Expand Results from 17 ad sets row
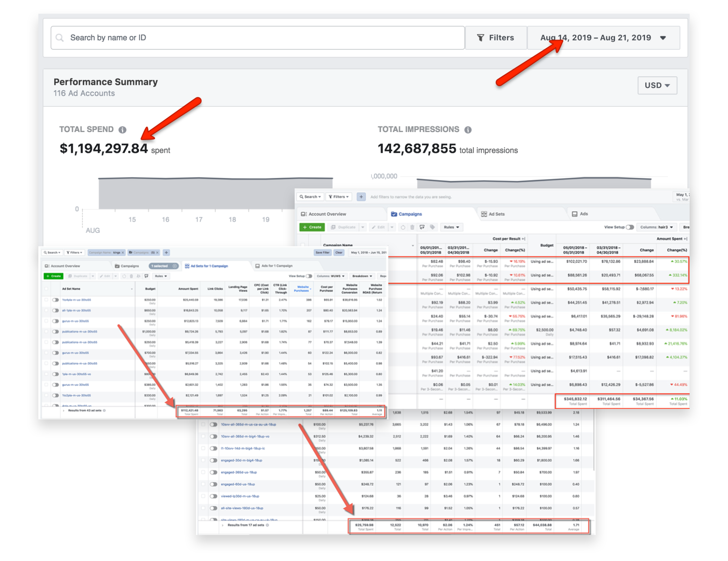The height and width of the screenshot is (561, 728). coord(223,525)
